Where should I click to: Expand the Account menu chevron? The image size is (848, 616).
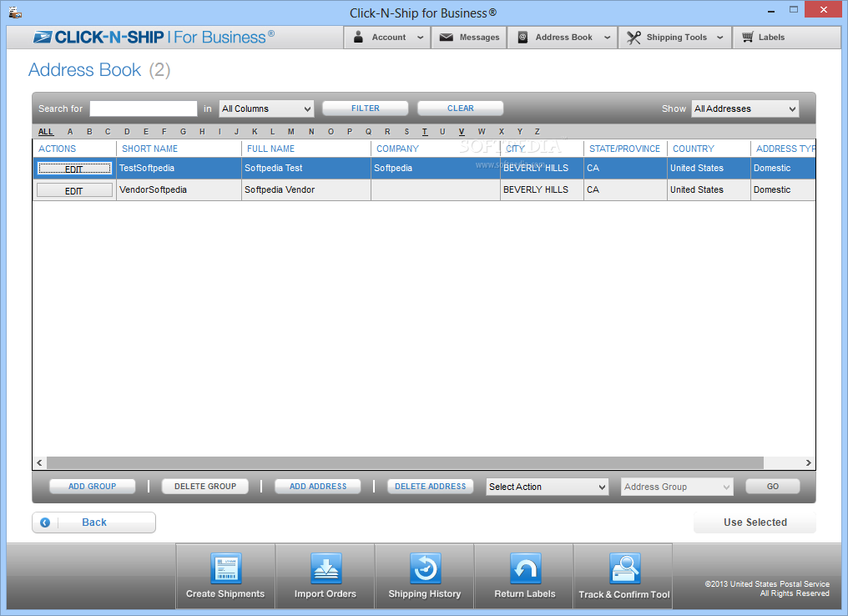420,38
